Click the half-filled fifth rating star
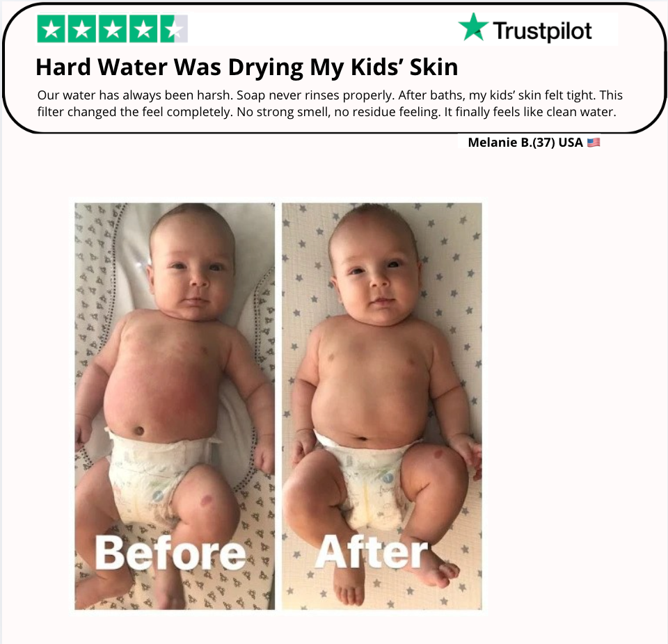668x644 pixels. (174, 29)
